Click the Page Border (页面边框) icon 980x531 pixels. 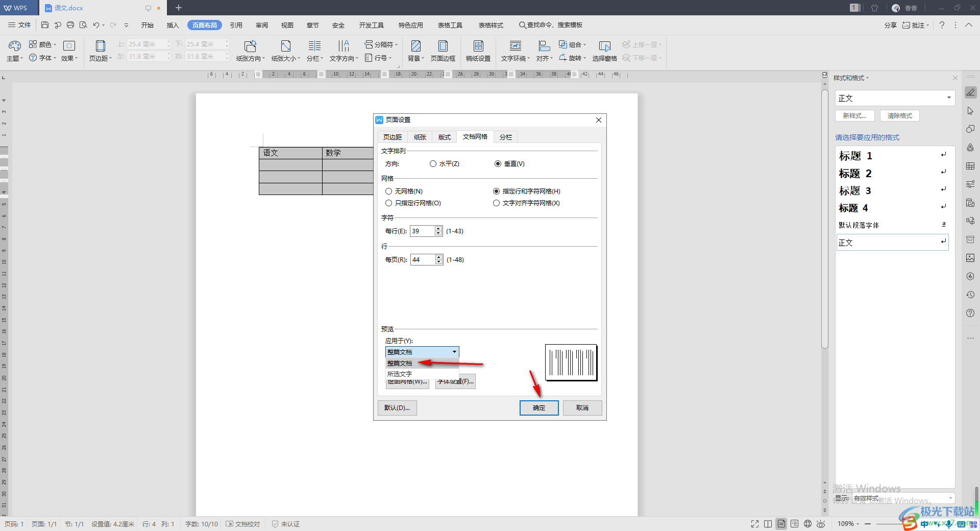pos(443,51)
